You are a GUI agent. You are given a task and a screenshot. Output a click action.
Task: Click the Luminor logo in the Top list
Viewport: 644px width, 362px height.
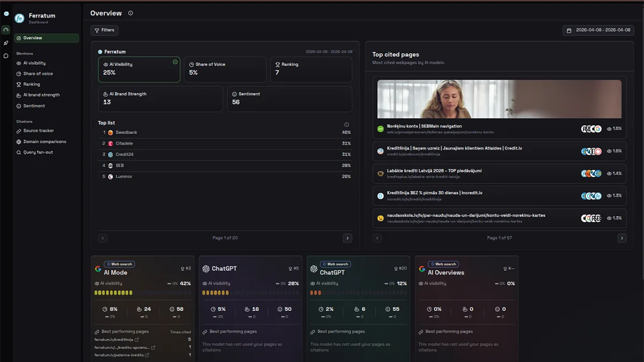(111, 176)
